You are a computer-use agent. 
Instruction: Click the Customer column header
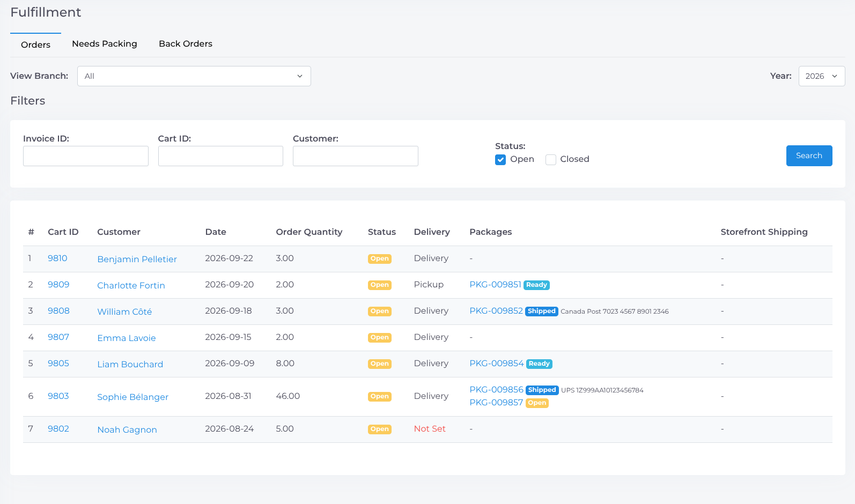tap(119, 232)
